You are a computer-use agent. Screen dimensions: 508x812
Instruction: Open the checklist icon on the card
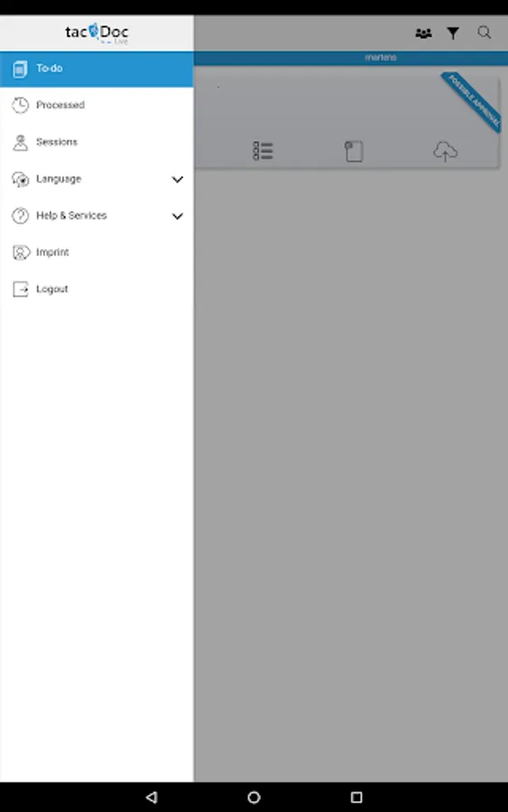click(x=263, y=151)
